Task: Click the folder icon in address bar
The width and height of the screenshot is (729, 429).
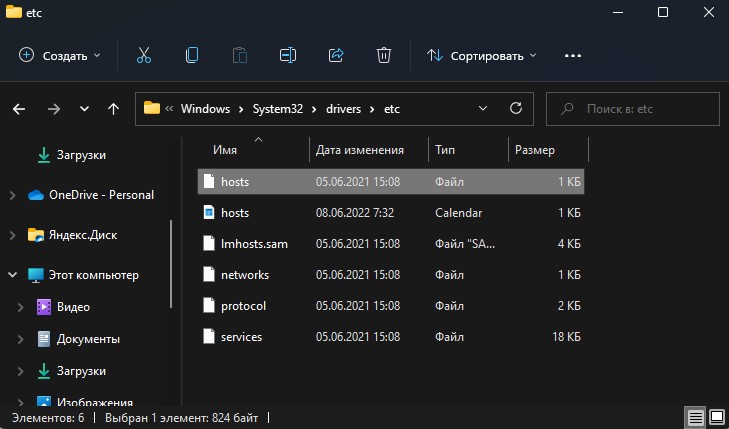Action: pyautogui.click(x=152, y=108)
